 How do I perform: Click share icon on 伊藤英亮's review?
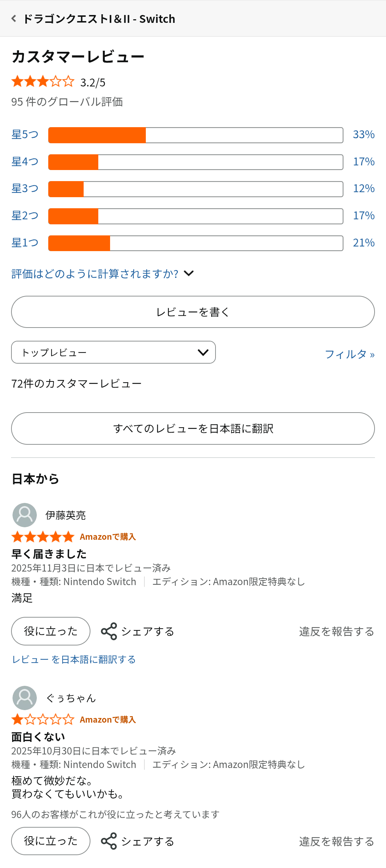click(x=109, y=631)
